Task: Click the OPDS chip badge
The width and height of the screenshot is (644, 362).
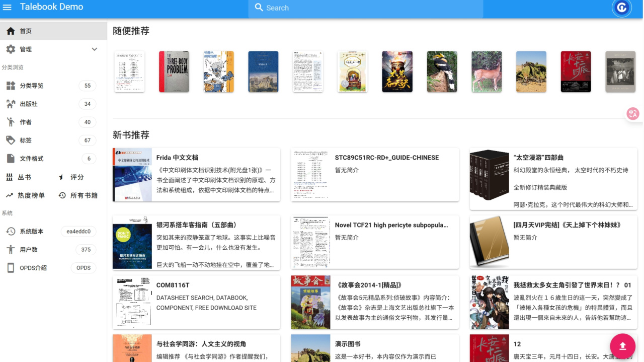Action: pyautogui.click(x=84, y=268)
